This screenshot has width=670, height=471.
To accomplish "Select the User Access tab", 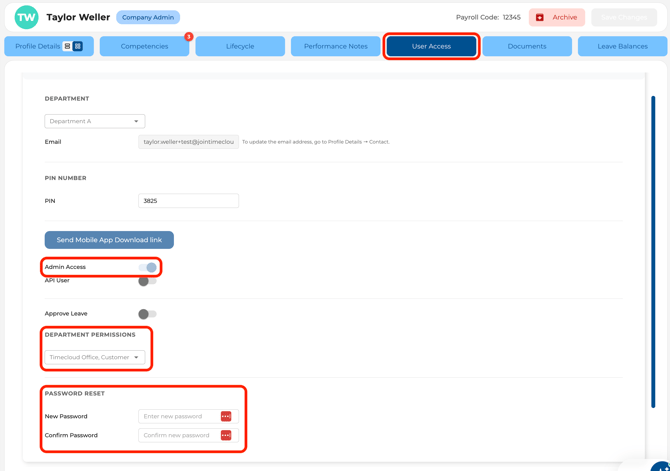I will tap(431, 46).
